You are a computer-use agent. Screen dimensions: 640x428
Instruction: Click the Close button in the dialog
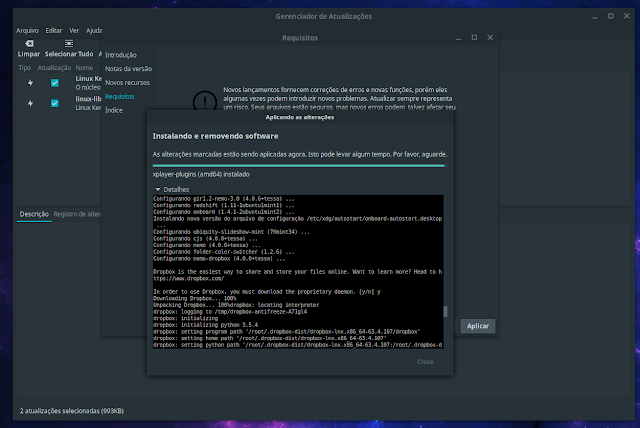(x=425, y=362)
